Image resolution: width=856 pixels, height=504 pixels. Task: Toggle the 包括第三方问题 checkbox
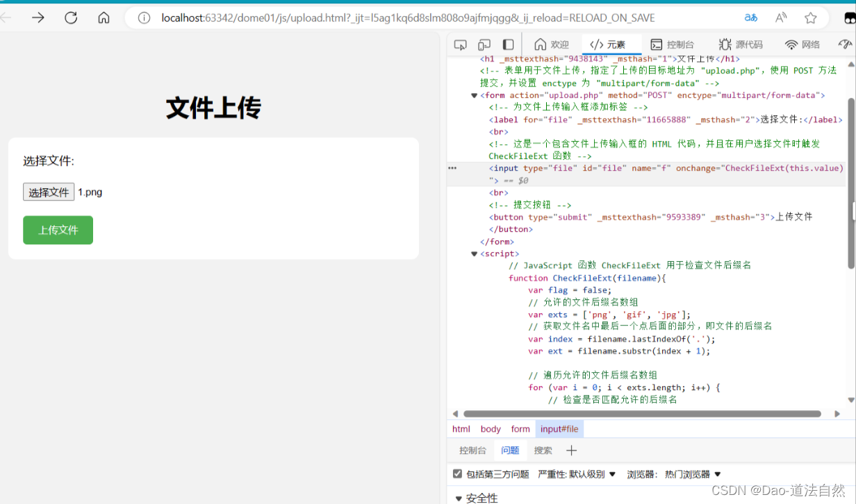(457, 474)
